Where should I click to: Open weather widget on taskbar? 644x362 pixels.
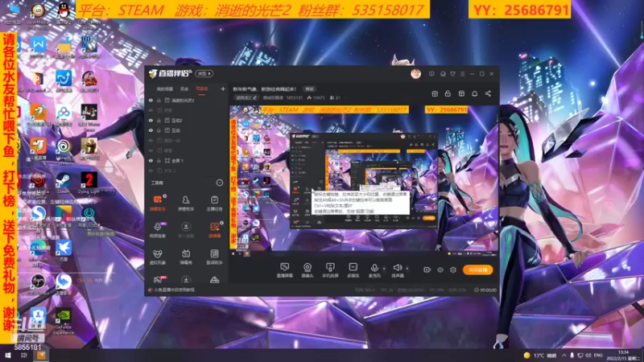tap(540, 355)
